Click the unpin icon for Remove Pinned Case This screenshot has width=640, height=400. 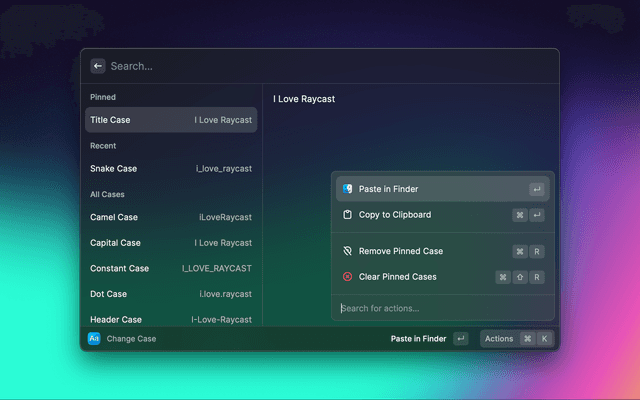click(x=347, y=251)
